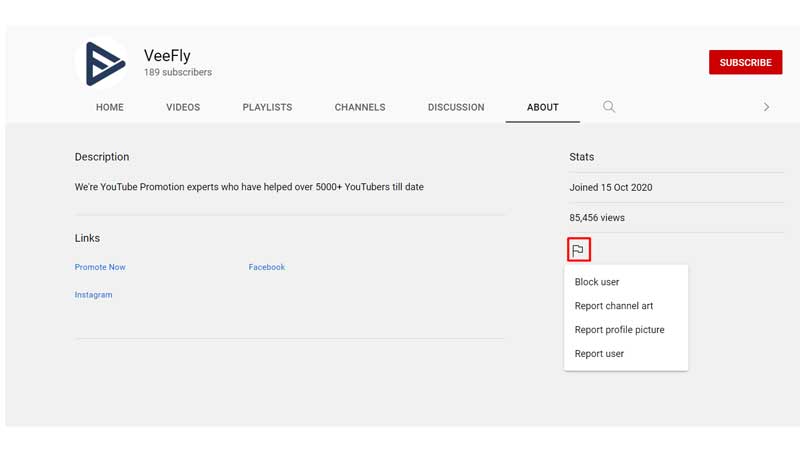The image size is (800, 450).
Task: Open the channel search magnifier icon
Action: click(x=609, y=107)
